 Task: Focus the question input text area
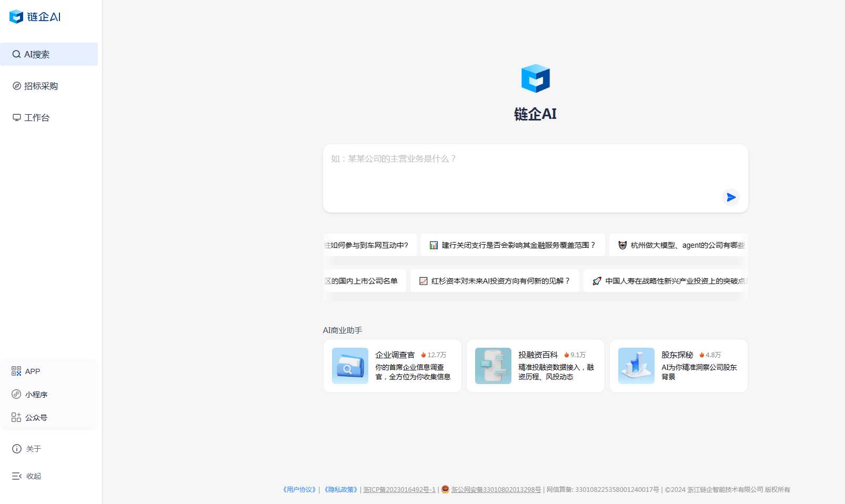tap(536, 178)
